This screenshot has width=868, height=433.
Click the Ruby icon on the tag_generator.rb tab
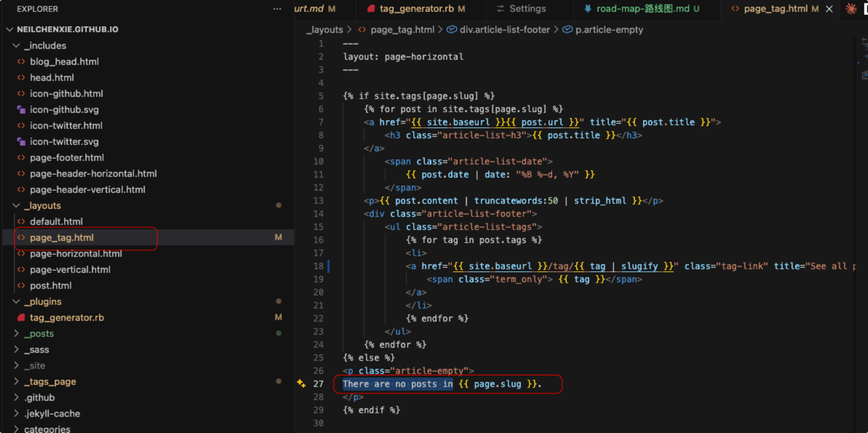click(x=371, y=9)
